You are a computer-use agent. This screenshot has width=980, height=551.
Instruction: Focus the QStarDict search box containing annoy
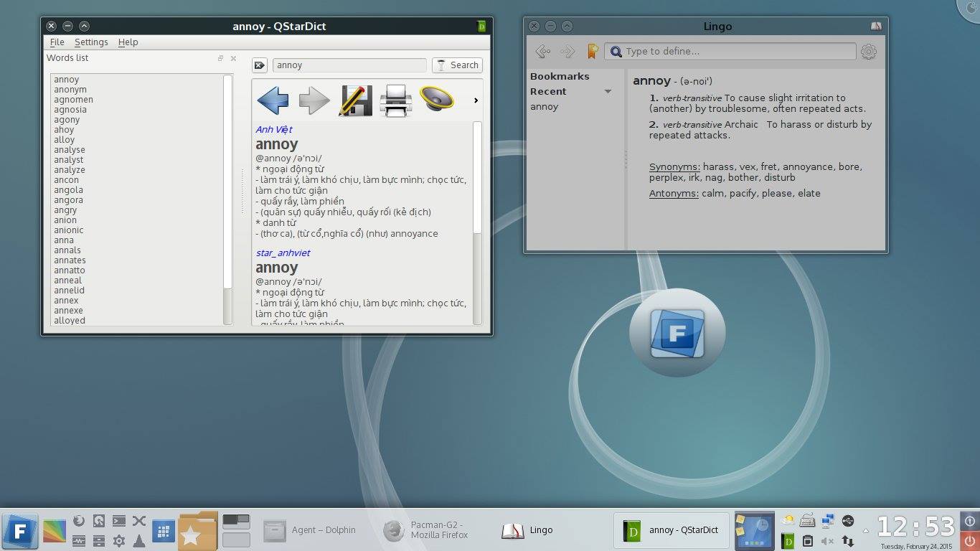coord(349,65)
